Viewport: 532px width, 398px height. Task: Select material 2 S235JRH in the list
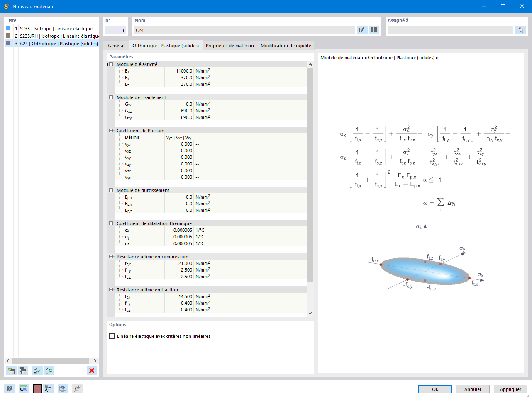[x=52, y=36]
